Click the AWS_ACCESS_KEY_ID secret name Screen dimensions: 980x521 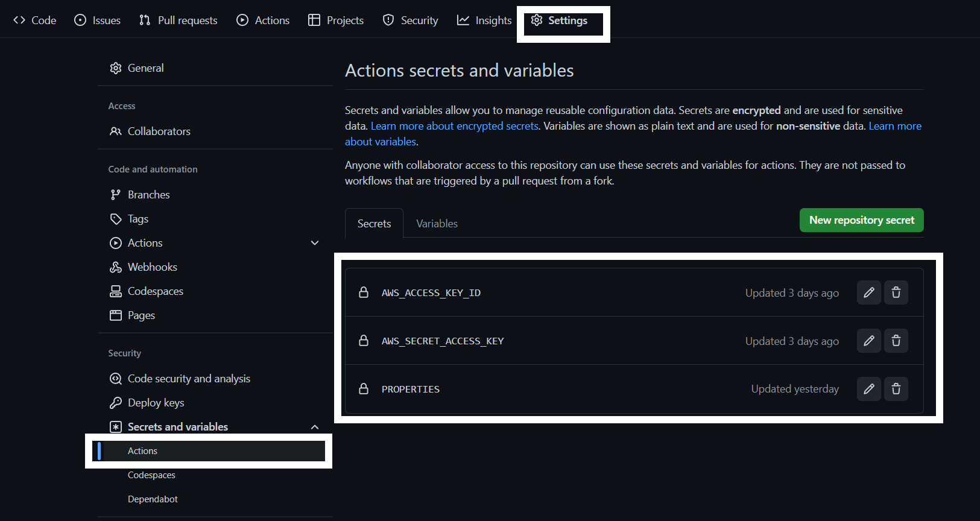[431, 292]
